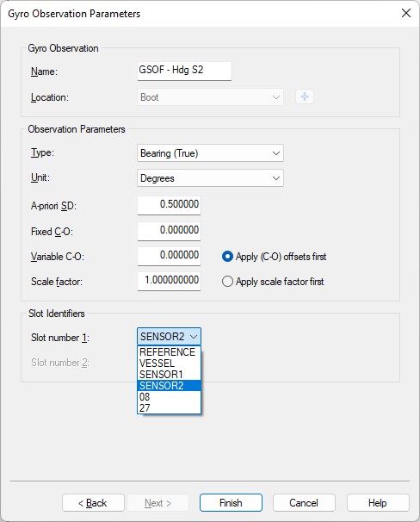
Task: Choose REFERENCE from the slot list
Action: 169,352
